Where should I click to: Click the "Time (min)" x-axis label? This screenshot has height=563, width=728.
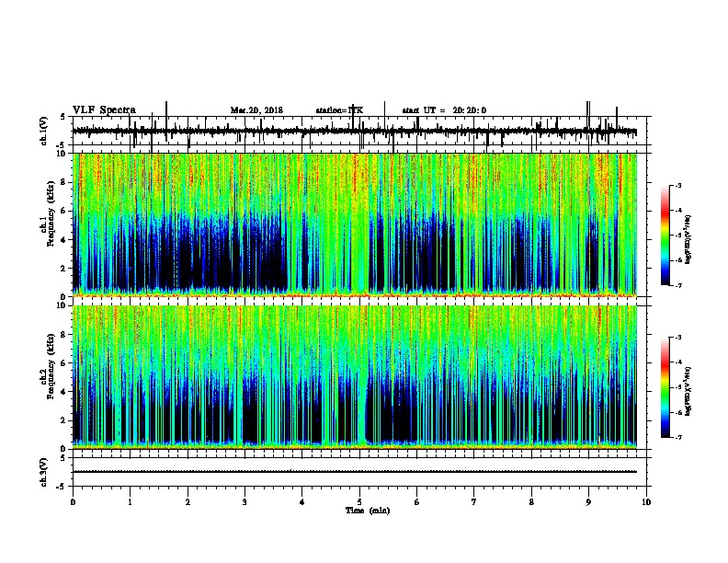click(x=368, y=511)
